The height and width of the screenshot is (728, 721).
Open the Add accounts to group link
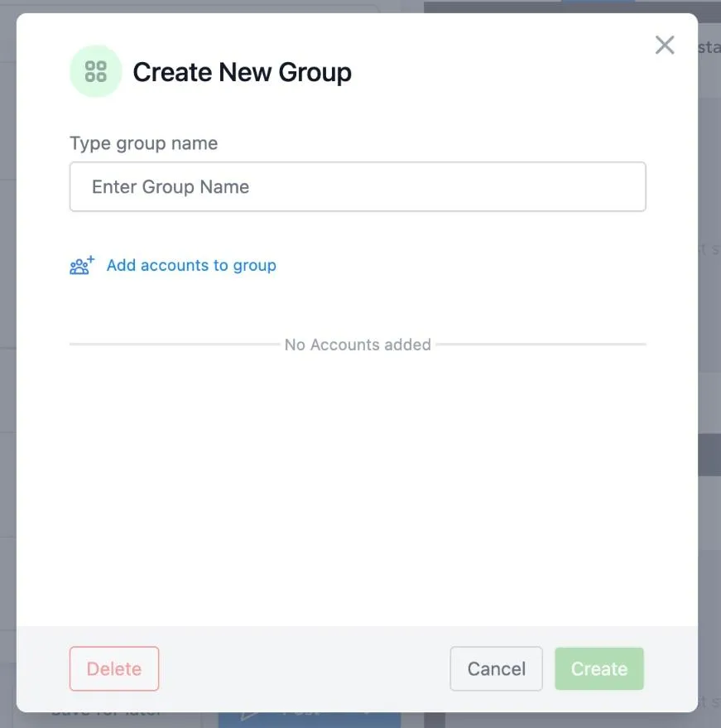click(191, 265)
